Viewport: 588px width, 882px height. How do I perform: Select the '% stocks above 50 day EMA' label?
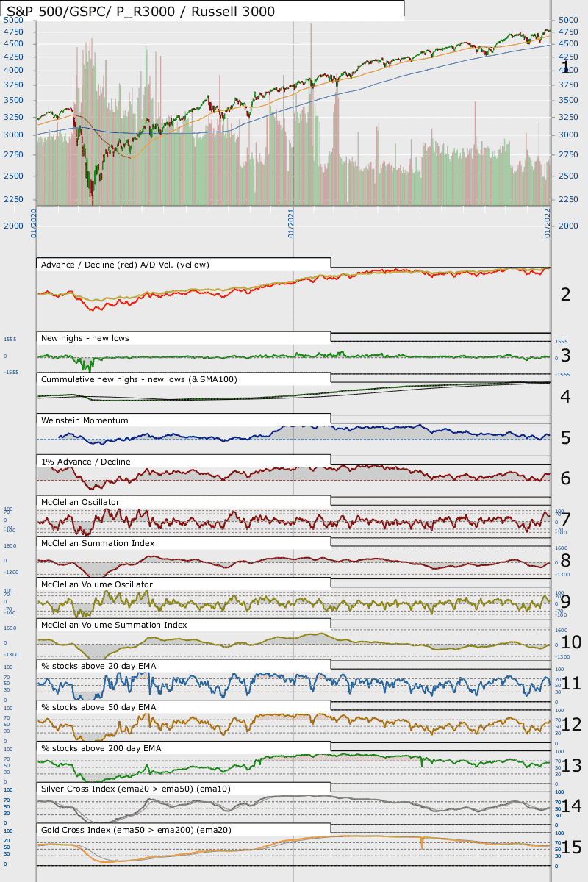98,707
